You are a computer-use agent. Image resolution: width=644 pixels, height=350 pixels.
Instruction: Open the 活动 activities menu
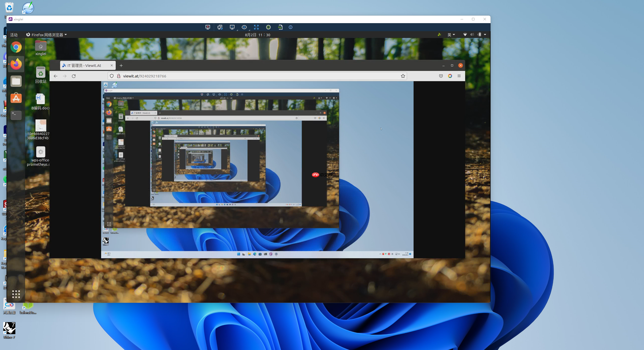[x=14, y=35]
